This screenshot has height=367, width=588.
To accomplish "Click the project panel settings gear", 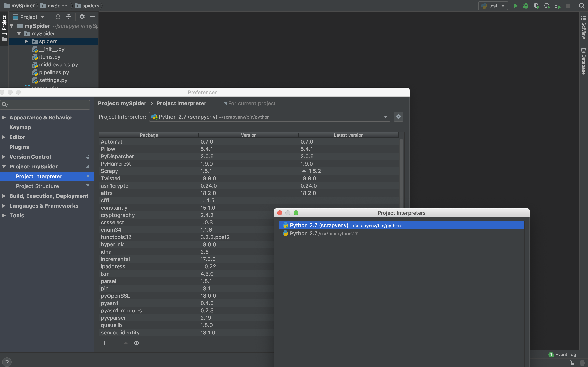I will tap(82, 17).
